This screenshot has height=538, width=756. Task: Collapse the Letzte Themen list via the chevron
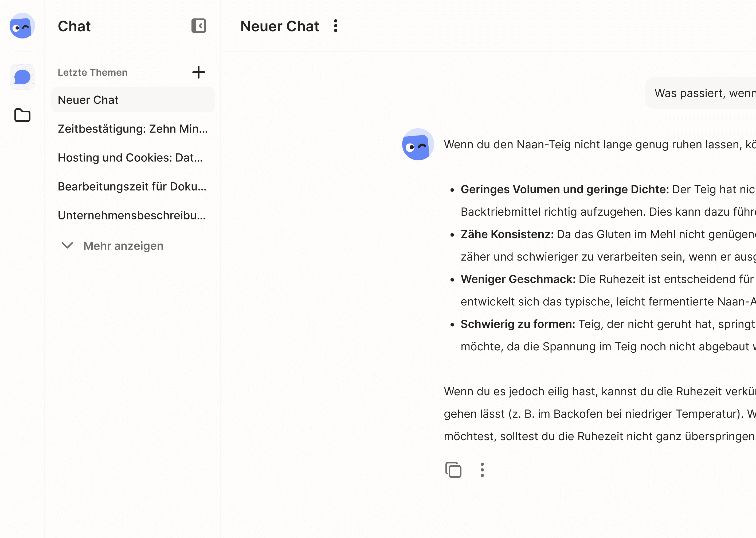(67, 246)
